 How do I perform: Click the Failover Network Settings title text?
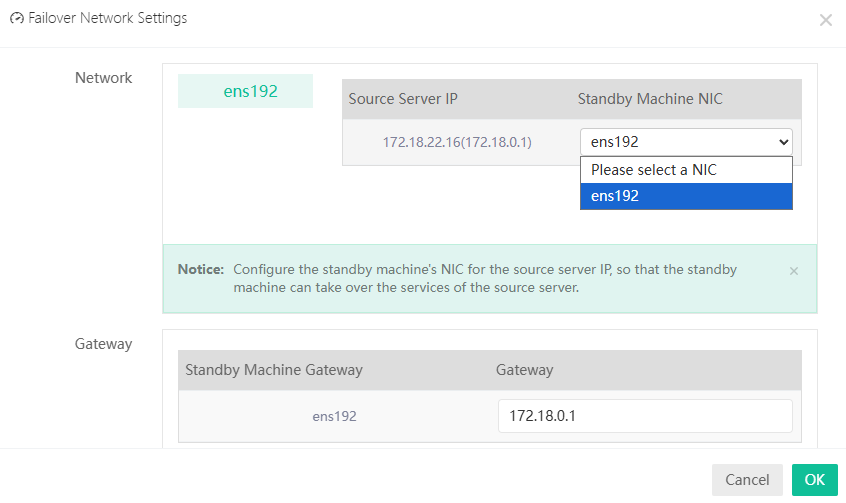[x=107, y=19]
